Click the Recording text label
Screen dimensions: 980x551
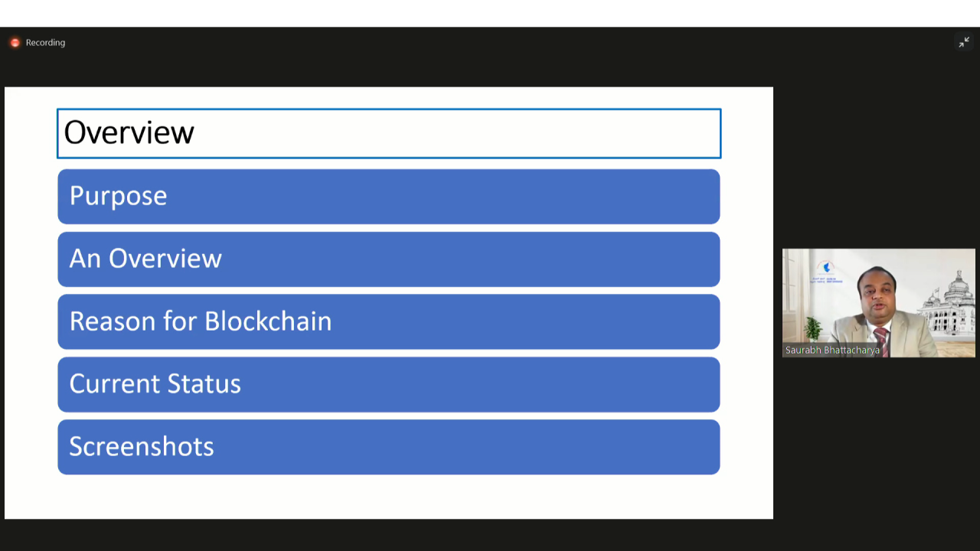tap(45, 42)
